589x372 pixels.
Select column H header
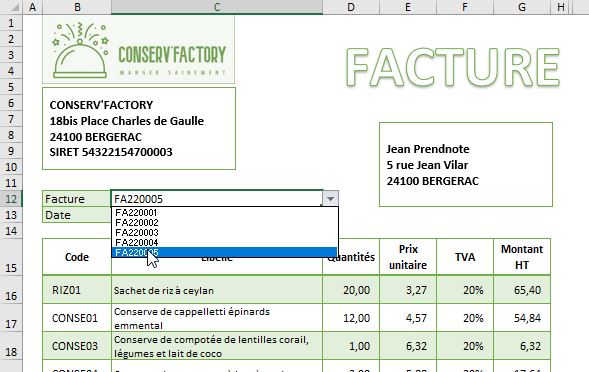[561, 7]
